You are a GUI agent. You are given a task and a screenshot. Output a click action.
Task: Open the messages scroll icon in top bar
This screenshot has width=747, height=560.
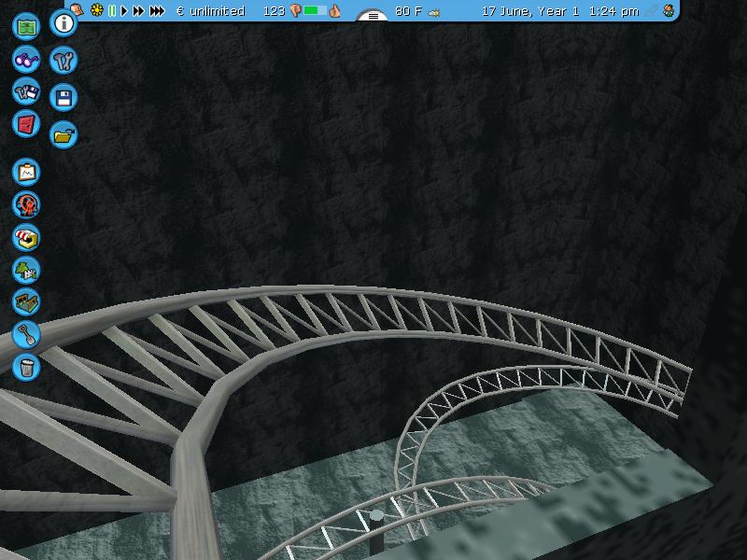click(78, 9)
